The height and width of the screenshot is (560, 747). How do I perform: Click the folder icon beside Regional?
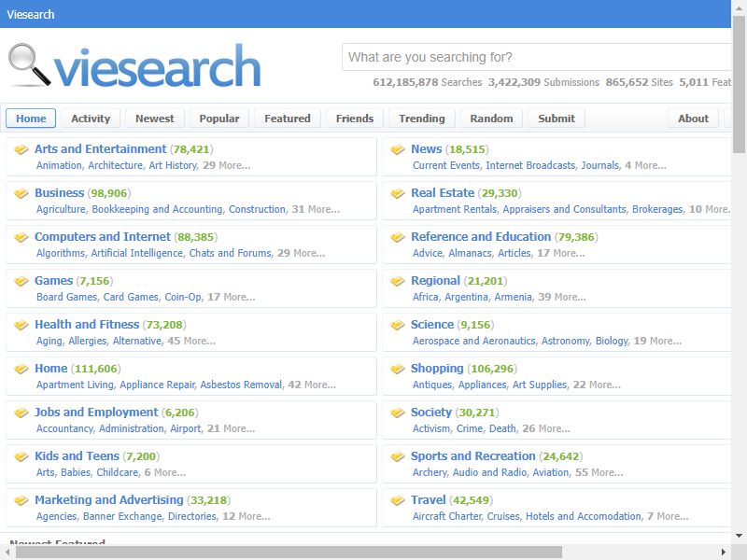click(398, 281)
